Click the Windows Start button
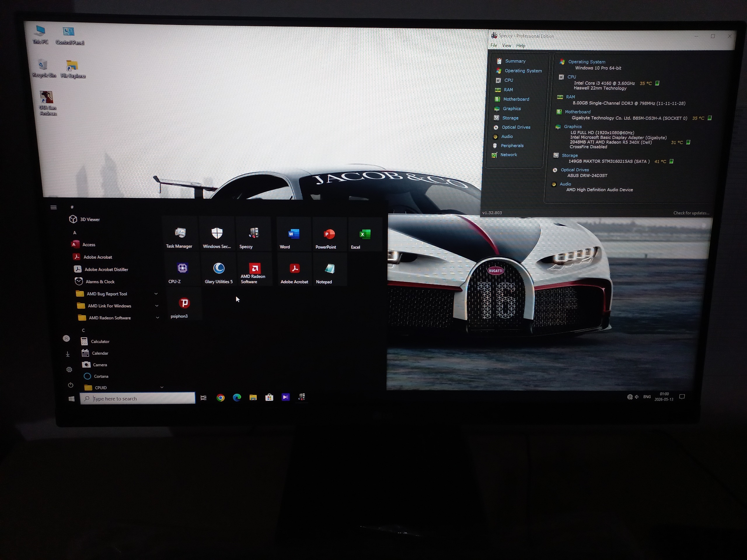This screenshot has width=747, height=560. click(71, 399)
